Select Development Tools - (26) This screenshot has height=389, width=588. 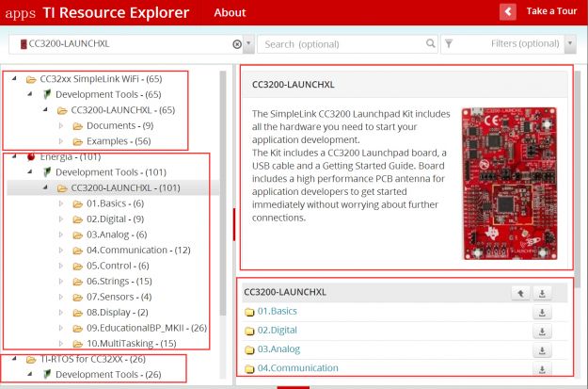108,374
